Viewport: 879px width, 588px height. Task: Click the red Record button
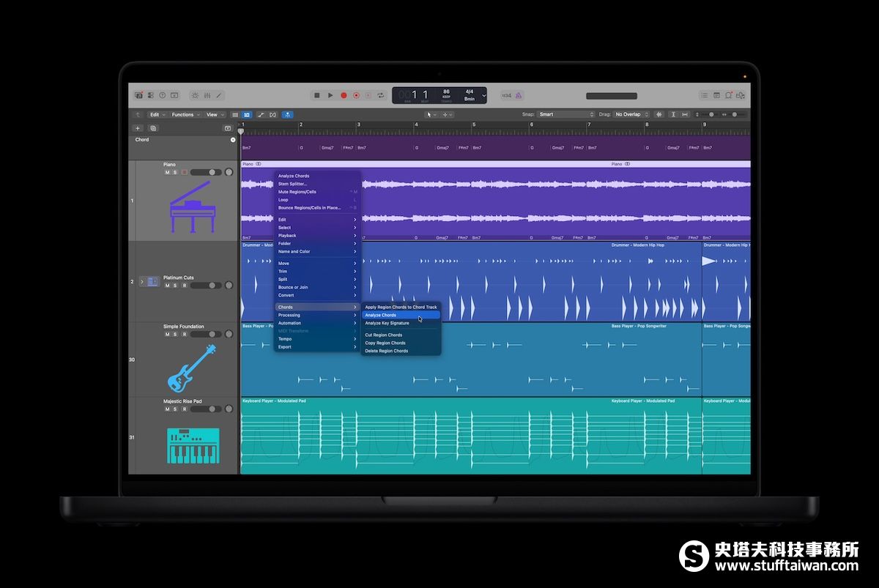344,95
